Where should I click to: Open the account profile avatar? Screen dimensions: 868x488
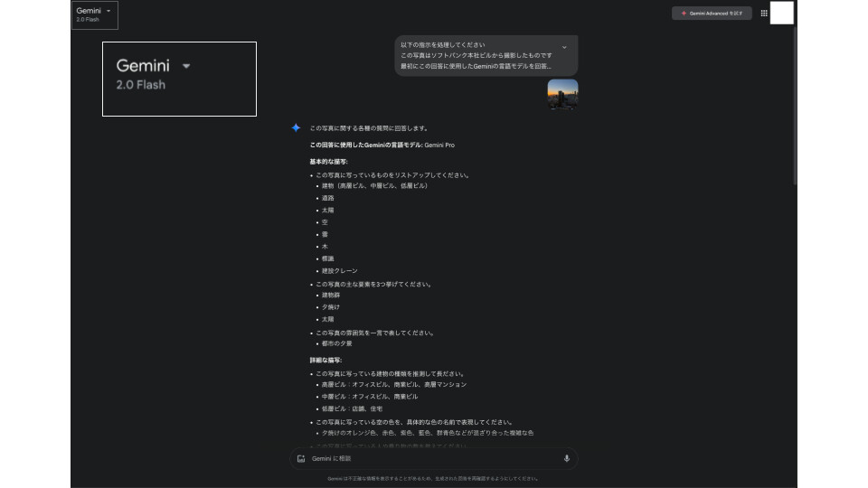click(781, 13)
